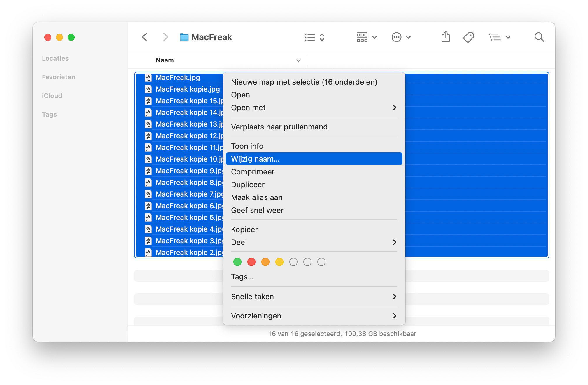This screenshot has width=588, height=385.
Task: Toggle sort order chevron in Naam column
Action: click(x=298, y=61)
